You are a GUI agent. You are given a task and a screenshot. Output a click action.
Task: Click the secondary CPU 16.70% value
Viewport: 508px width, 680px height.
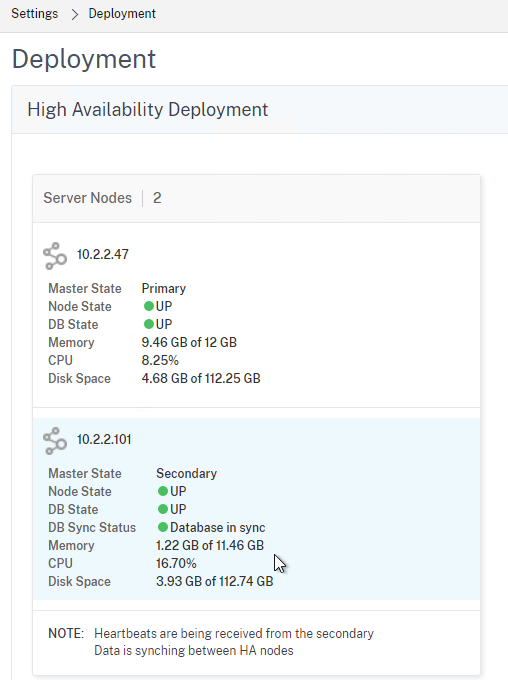tap(176, 563)
